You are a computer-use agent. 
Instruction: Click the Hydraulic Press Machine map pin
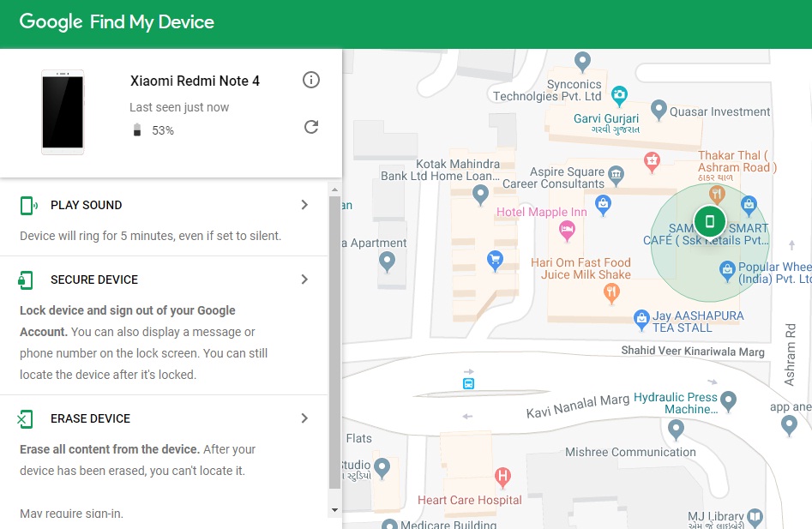729,401
